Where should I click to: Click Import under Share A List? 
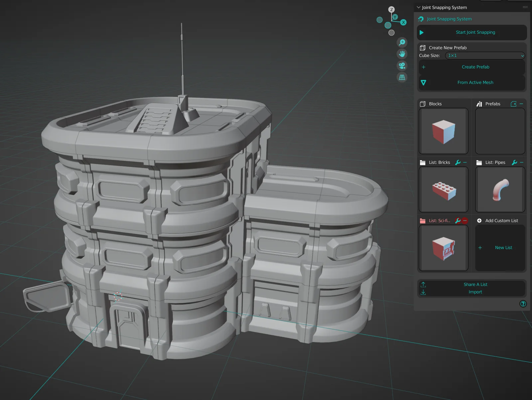click(x=475, y=292)
